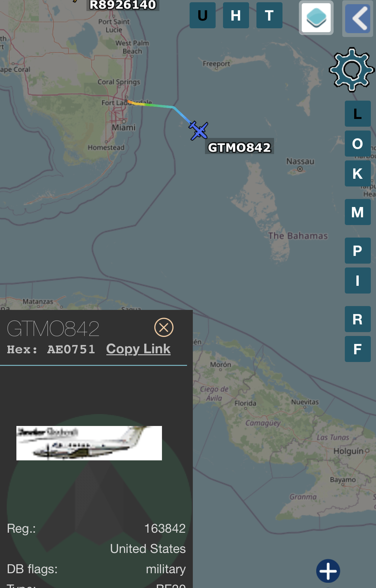Image resolution: width=376 pixels, height=588 pixels.
Task: Toggle the T button at top
Action: point(269,15)
